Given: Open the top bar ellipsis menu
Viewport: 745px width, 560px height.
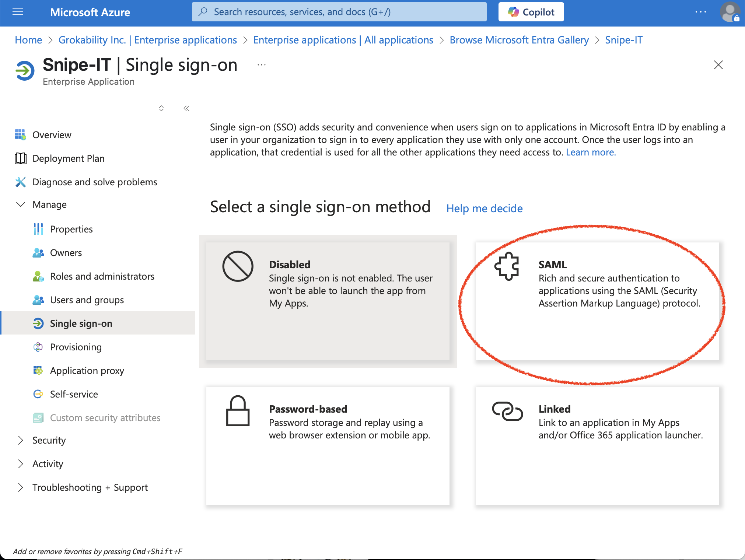Looking at the screenshot, I should [x=700, y=12].
